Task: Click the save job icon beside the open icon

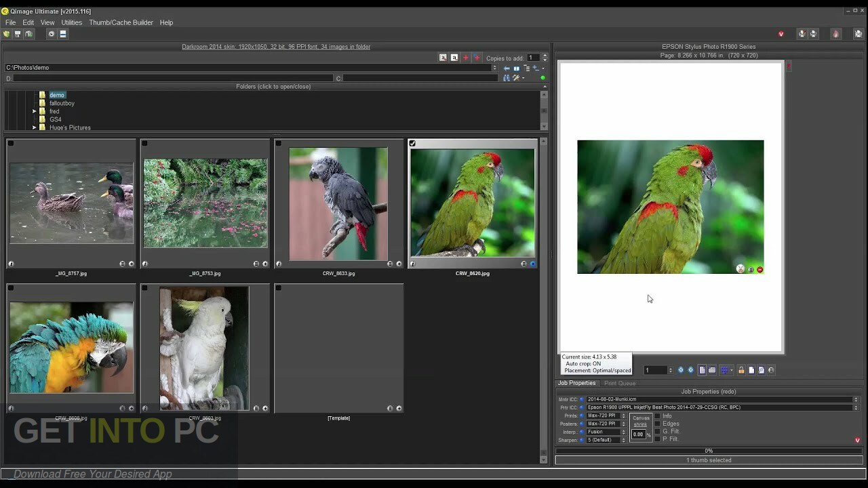Action: click(x=18, y=34)
